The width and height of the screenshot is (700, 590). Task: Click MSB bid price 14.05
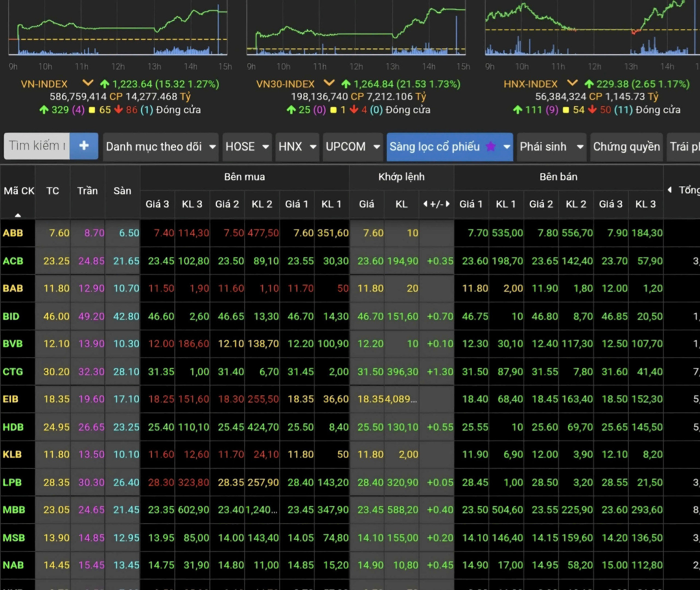coord(300,538)
